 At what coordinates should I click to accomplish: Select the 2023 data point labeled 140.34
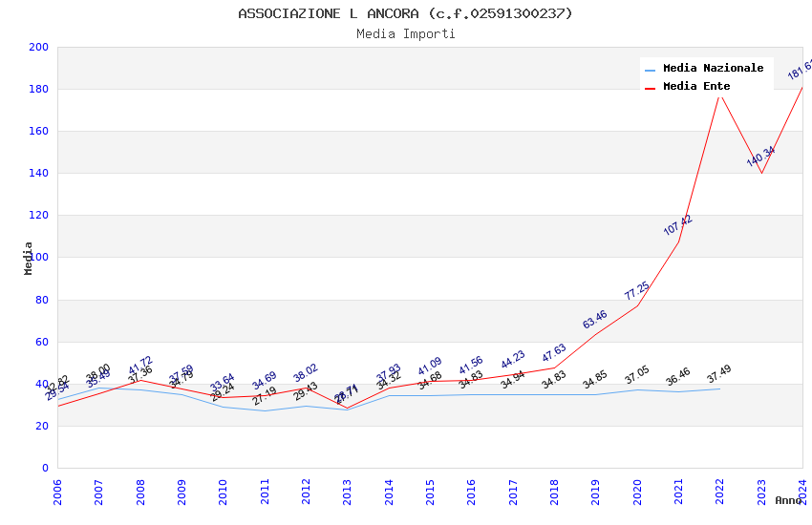tap(761, 174)
